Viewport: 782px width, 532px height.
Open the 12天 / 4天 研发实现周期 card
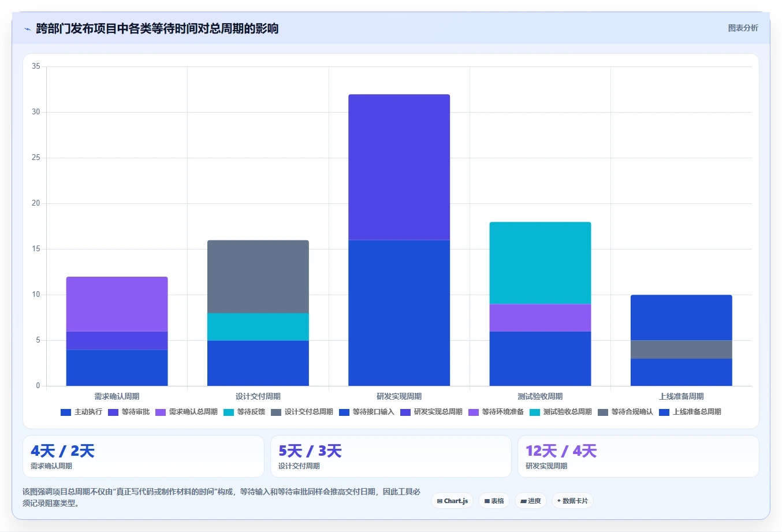click(x=638, y=456)
